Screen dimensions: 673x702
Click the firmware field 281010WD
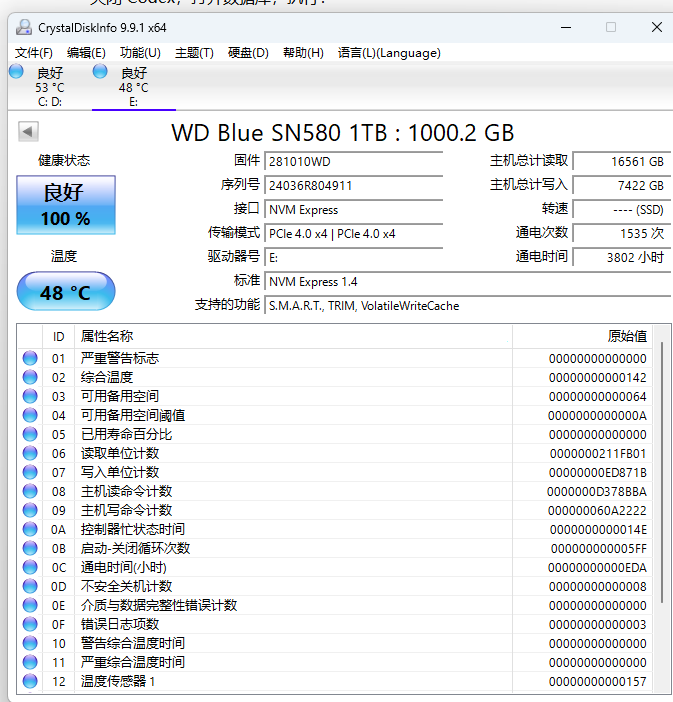point(353,162)
